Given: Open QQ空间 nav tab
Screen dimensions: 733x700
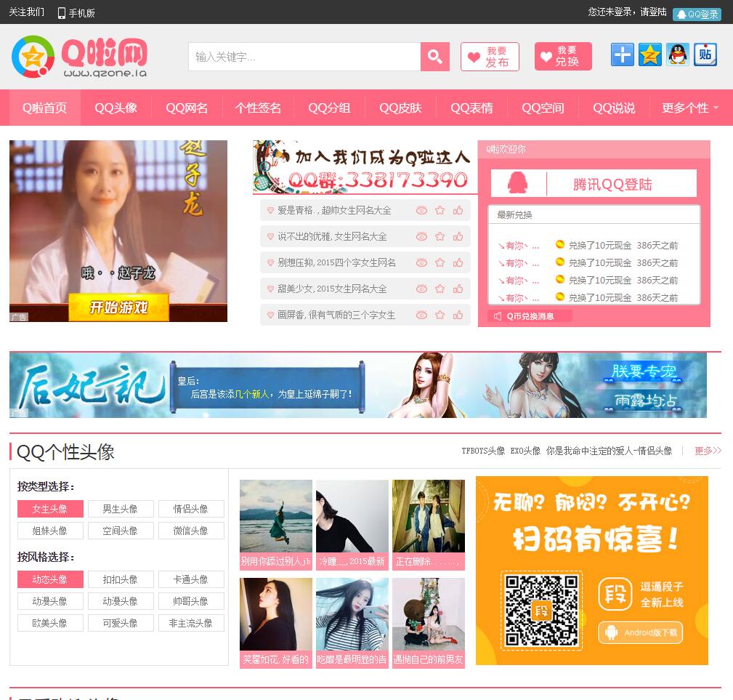Looking at the screenshot, I should 543,108.
